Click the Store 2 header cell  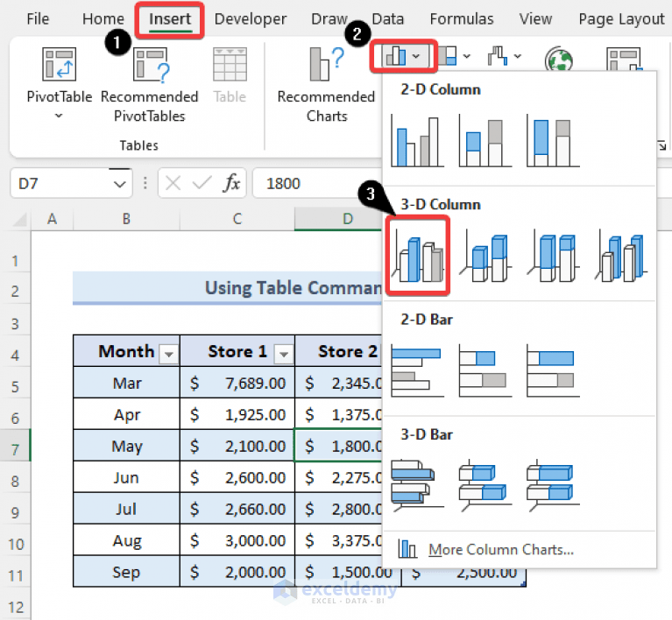coord(338,351)
